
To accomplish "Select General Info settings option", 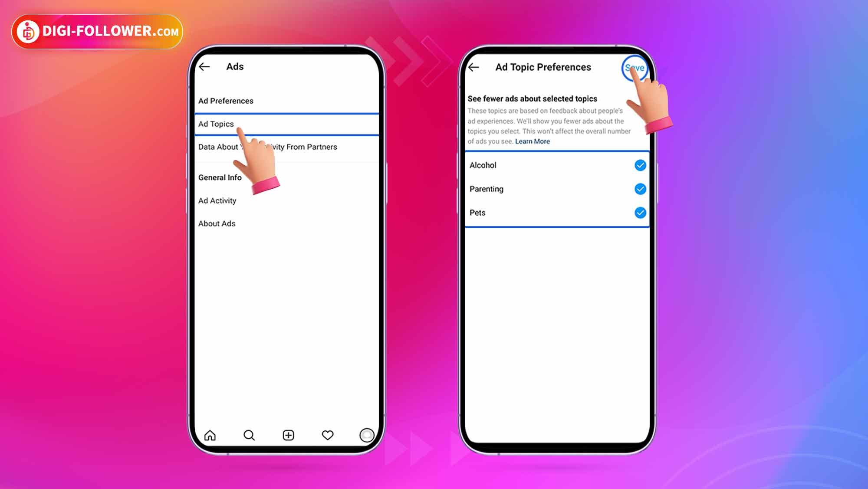I will coord(220,177).
